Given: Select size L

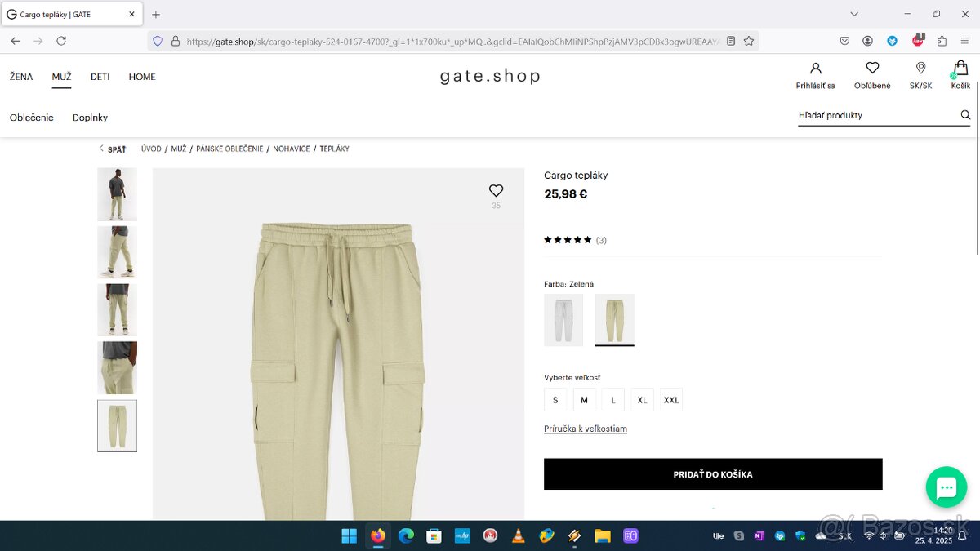Looking at the screenshot, I should click(x=613, y=400).
